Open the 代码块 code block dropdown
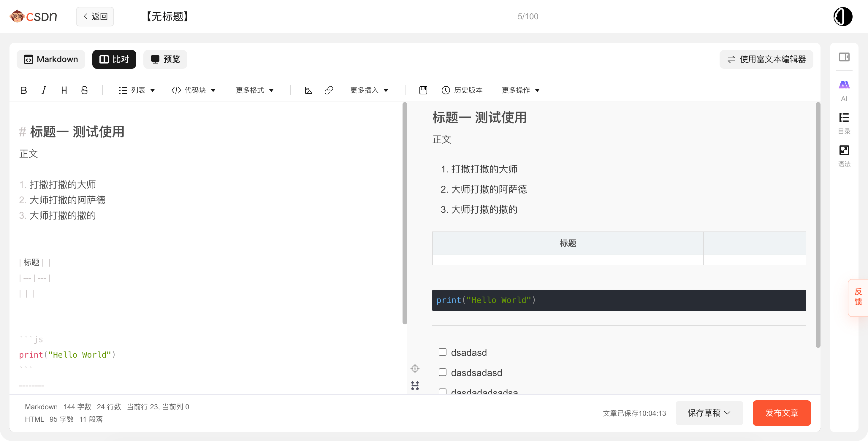The height and width of the screenshot is (441, 868). (x=194, y=90)
